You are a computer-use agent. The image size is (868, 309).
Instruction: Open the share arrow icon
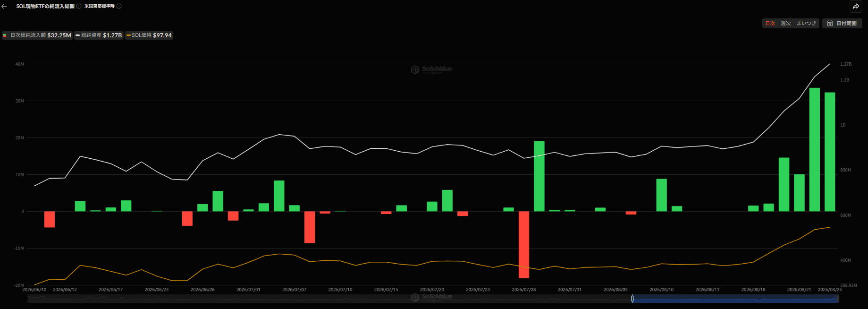(856, 7)
